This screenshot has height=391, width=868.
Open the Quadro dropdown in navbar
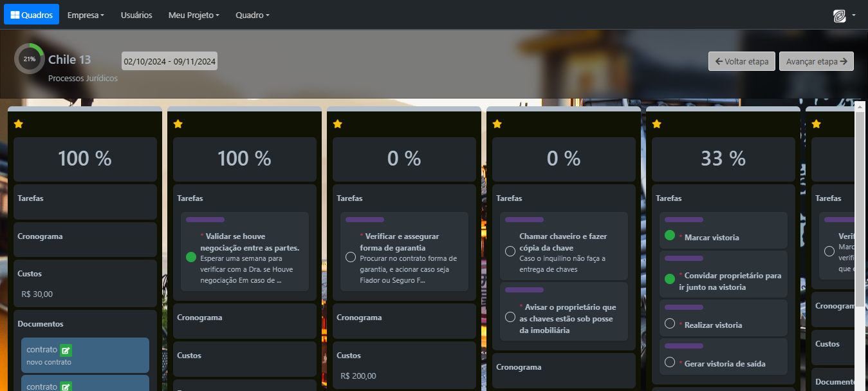point(252,15)
